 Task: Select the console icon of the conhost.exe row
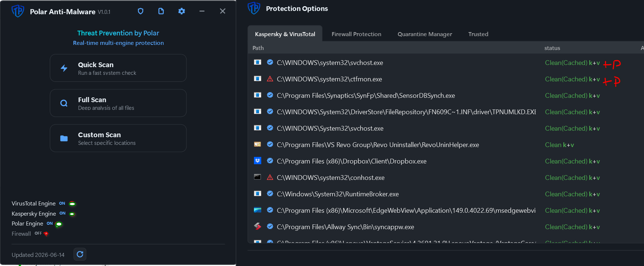point(258,177)
